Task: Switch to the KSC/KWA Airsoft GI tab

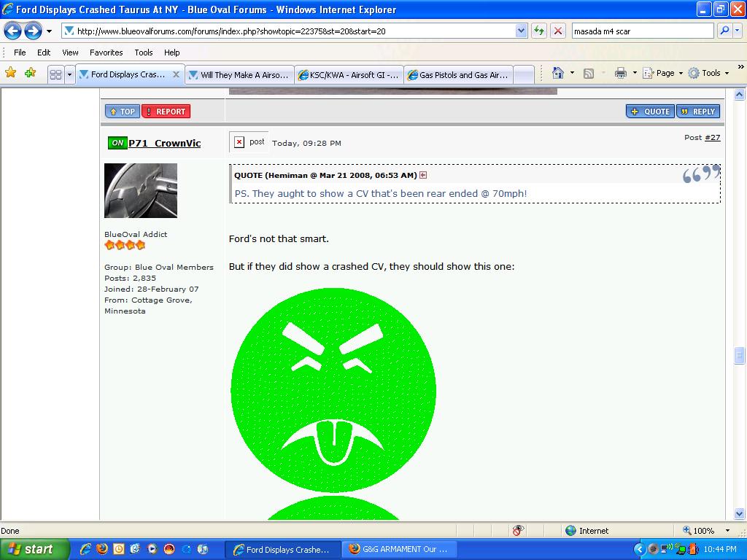Action: tap(349, 74)
